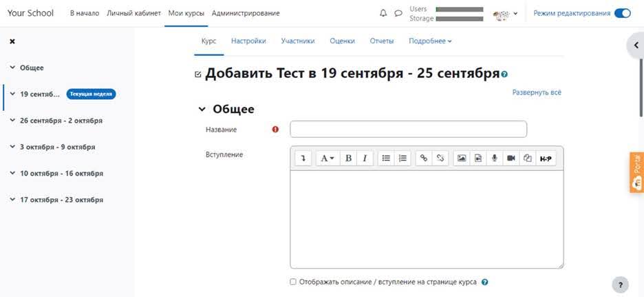This screenshot has width=644, height=297.
Task: Click the Storage usage progress bar
Action: tap(459, 19)
